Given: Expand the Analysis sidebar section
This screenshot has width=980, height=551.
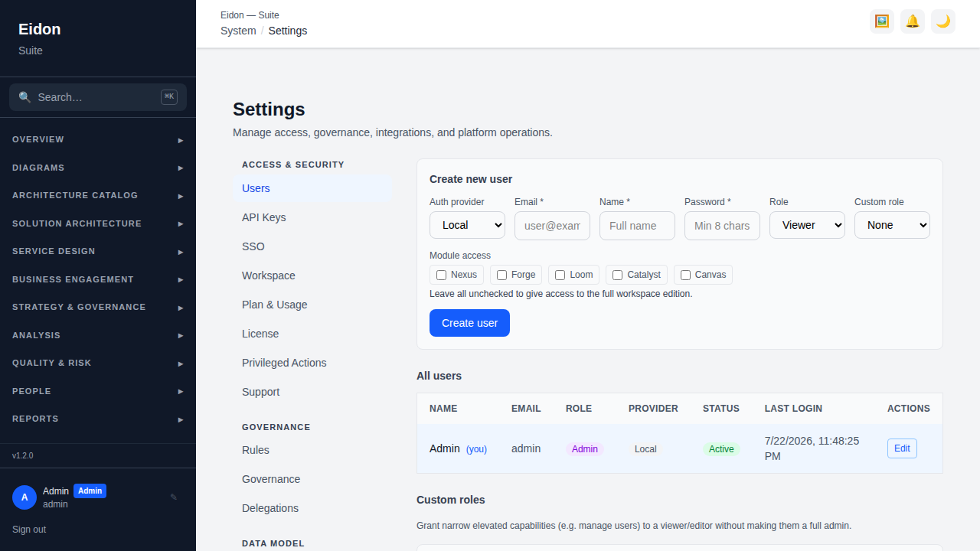Looking at the screenshot, I should 98,335.
